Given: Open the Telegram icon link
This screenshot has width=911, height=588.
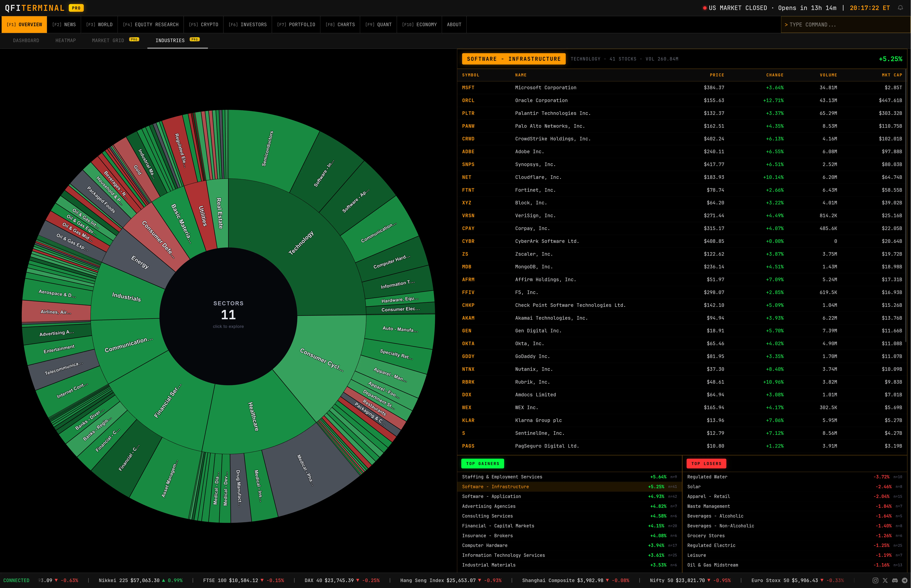Looking at the screenshot, I should (905, 580).
